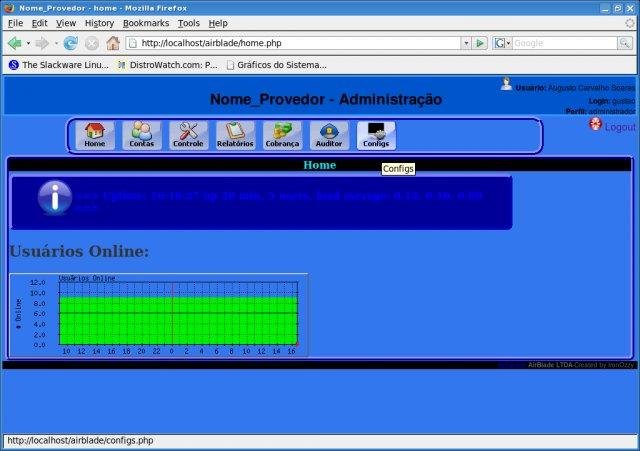Open the File menu

coord(16,23)
